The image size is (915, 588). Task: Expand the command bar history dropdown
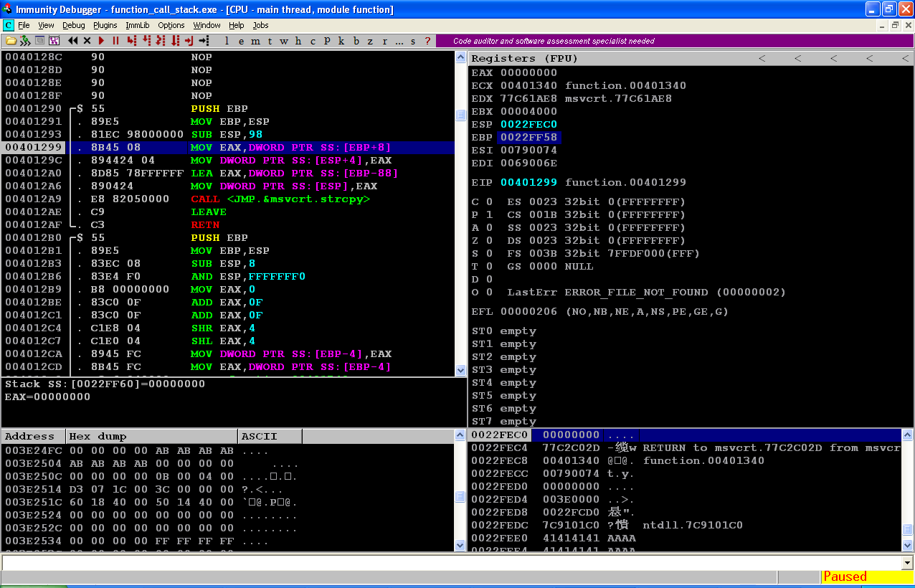(x=907, y=563)
